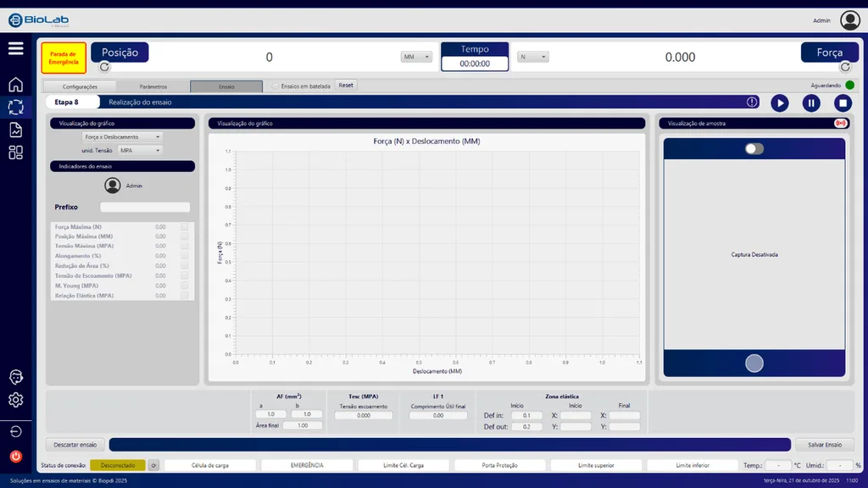
Task: Click the round capture button under sample view
Action: click(x=754, y=363)
